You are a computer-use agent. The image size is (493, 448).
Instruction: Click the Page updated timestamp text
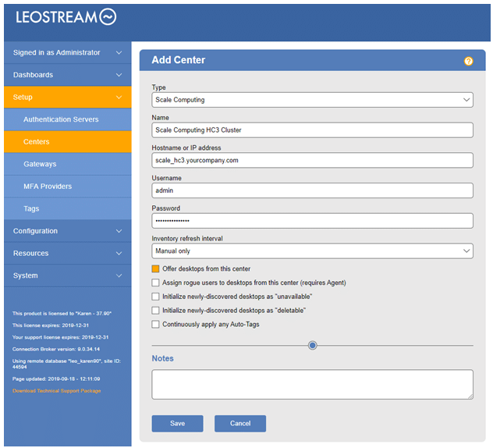pyautogui.click(x=56, y=379)
